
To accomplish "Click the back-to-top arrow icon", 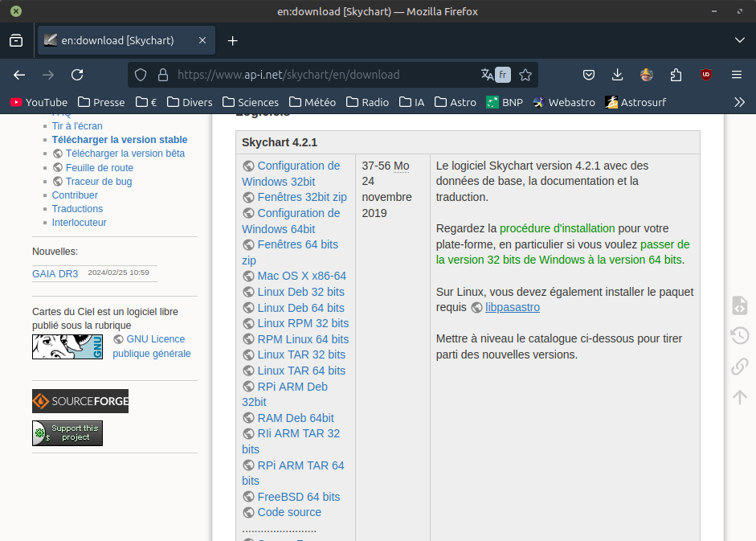I will pos(739,397).
